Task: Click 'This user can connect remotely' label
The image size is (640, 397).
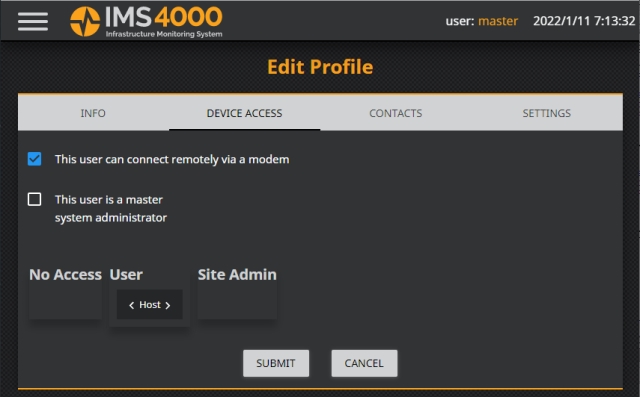Action: pyautogui.click(x=172, y=159)
